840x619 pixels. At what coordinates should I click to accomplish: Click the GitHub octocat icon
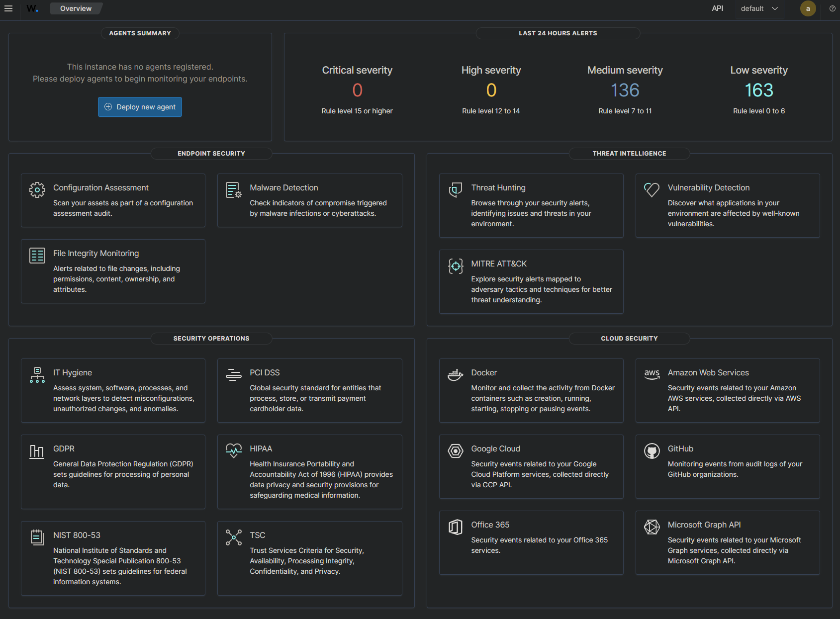tap(652, 451)
